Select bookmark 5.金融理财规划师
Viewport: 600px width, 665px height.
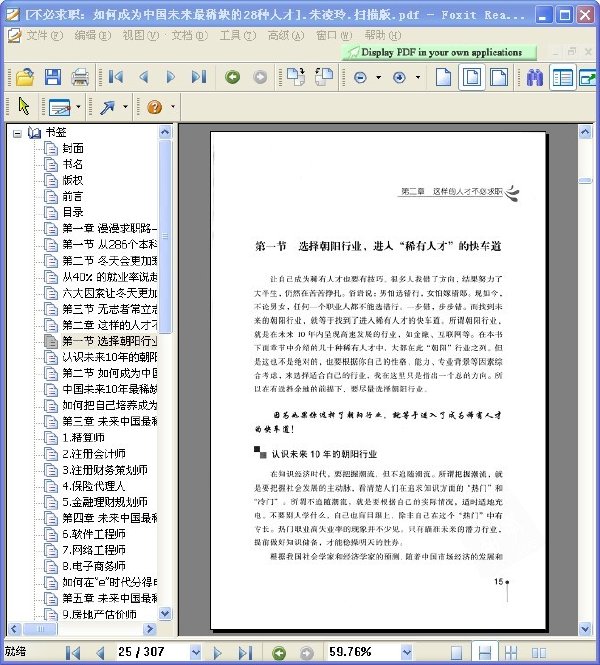(x=105, y=502)
